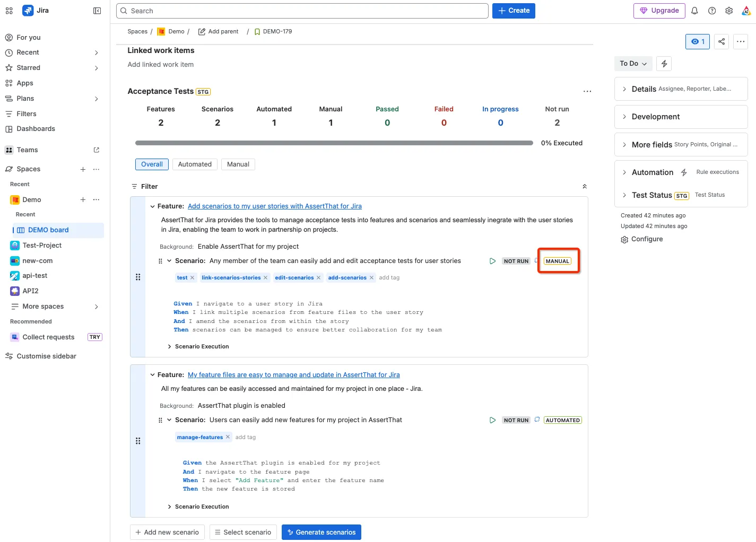The width and height of the screenshot is (756, 542).
Task: Click the Add new scenario button
Action: tap(167, 532)
